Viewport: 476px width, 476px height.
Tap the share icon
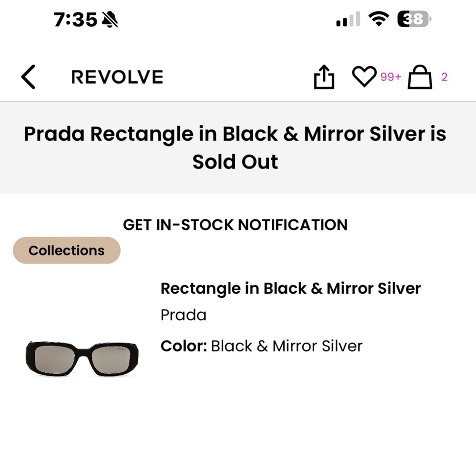coord(324,77)
